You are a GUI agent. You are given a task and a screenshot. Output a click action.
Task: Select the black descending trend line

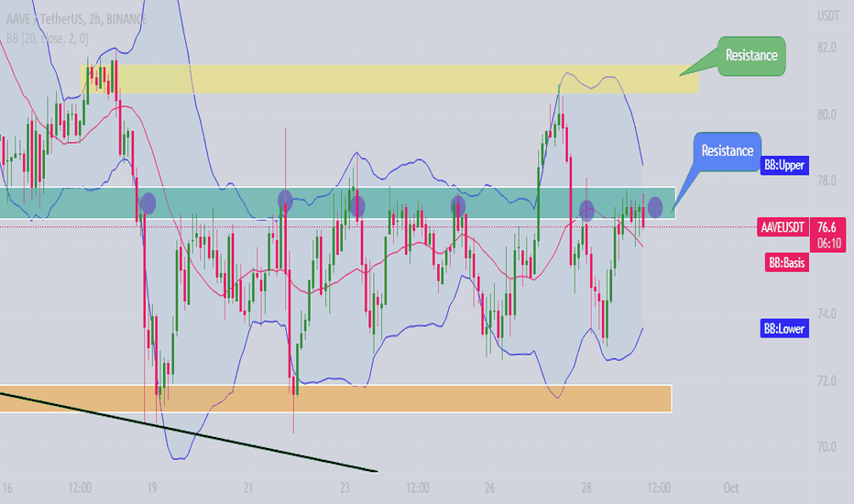click(189, 432)
